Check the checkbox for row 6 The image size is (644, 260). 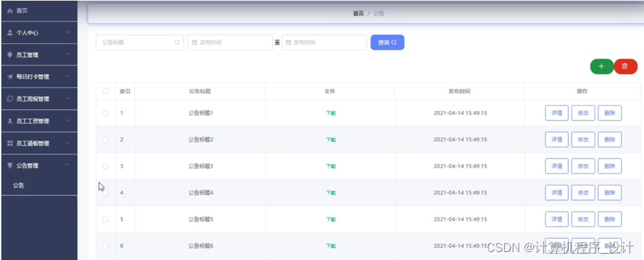pos(105,246)
